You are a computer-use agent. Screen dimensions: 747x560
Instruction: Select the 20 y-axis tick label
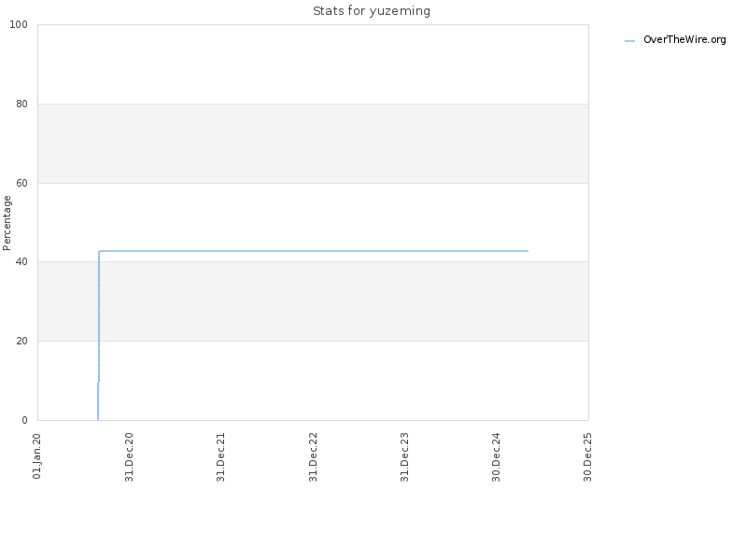click(x=21, y=341)
